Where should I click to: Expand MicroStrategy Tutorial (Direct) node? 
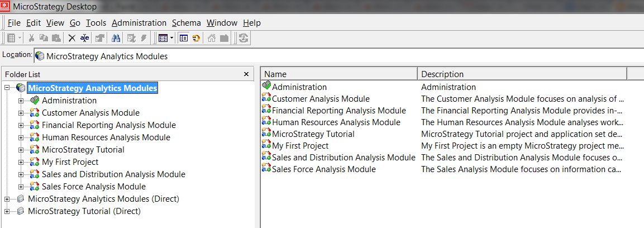(7, 212)
